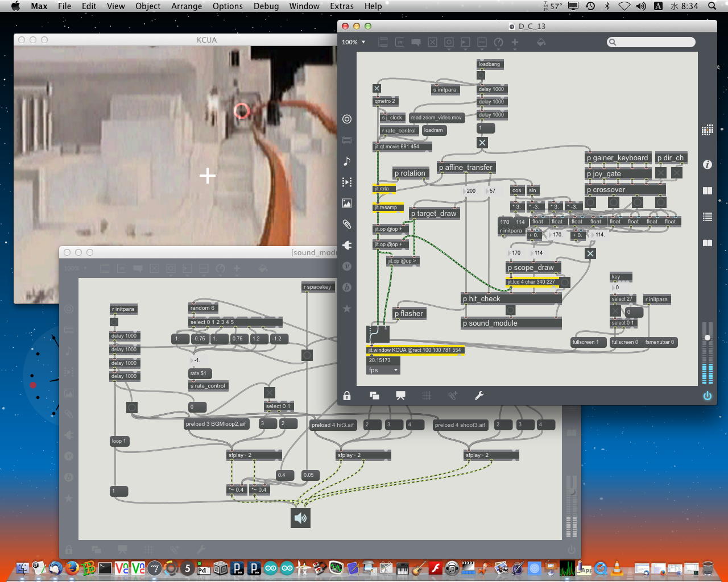Click the number box showing 200
The width and height of the screenshot is (728, 582).
471,191
